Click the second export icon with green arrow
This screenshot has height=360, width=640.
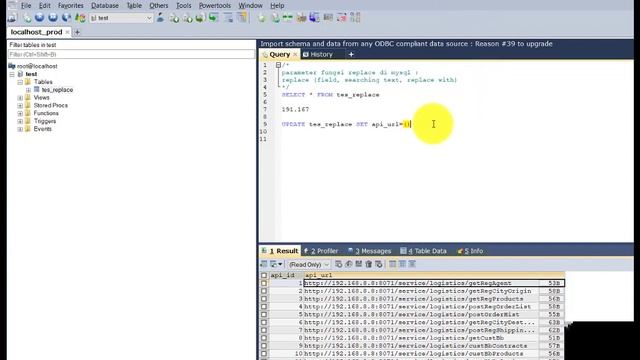pyautogui.click(x=188, y=18)
